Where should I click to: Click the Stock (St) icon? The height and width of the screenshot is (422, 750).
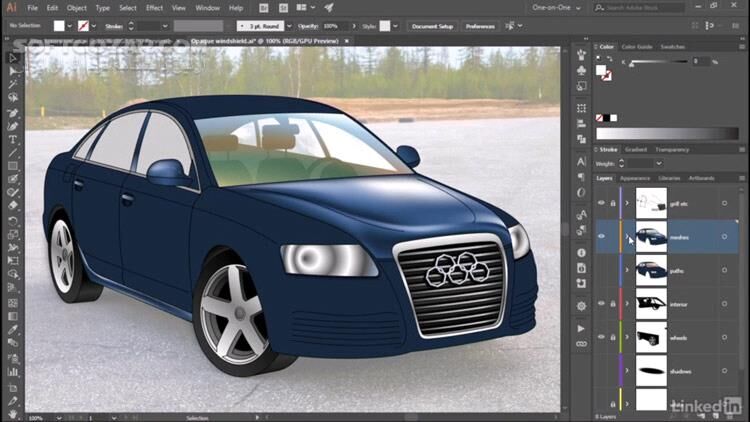pos(282,8)
